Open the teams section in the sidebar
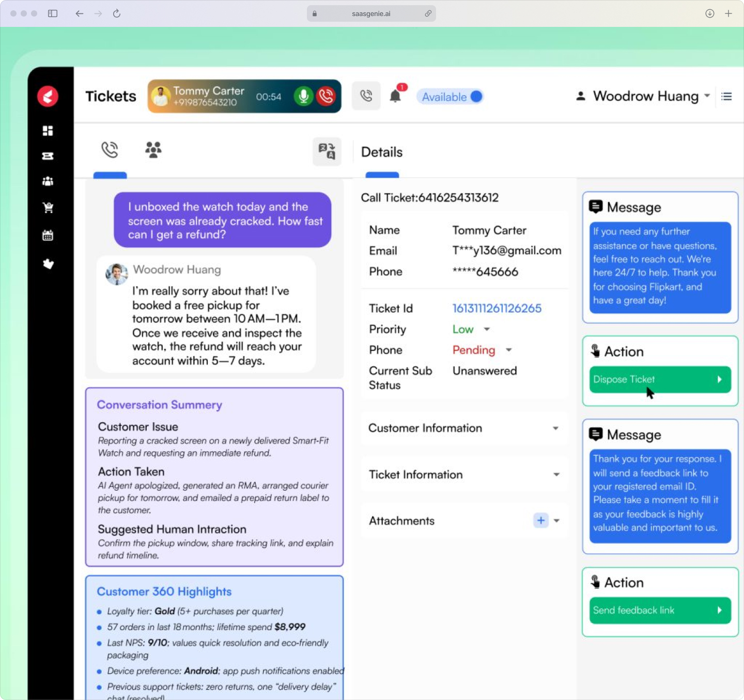Viewport: 744px width, 700px height. click(x=48, y=181)
